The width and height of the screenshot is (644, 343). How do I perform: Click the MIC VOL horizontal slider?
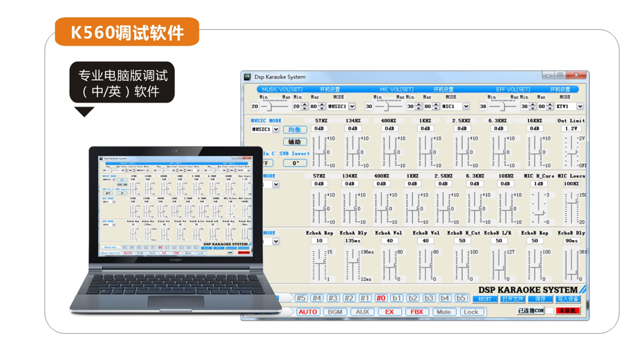click(x=388, y=106)
